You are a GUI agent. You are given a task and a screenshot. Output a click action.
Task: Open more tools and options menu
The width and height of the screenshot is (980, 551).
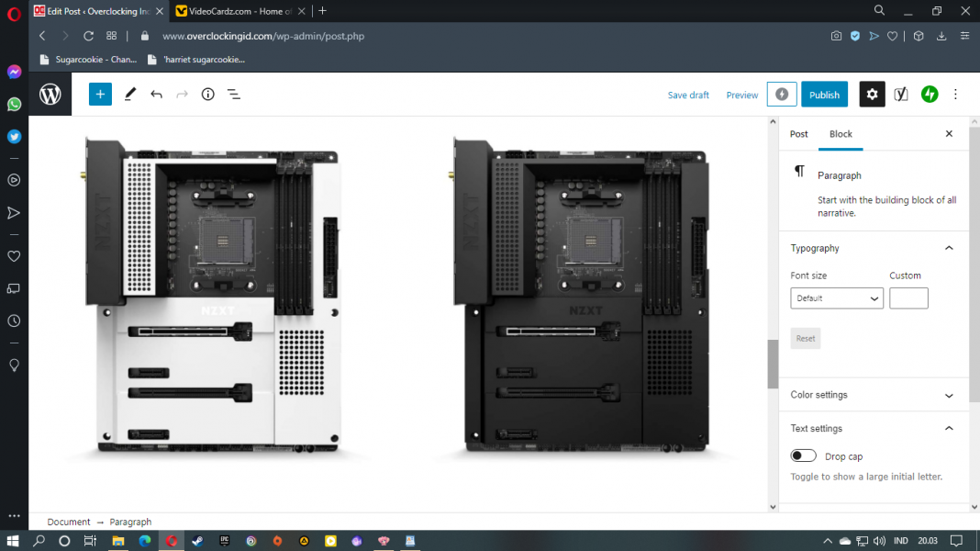point(955,95)
